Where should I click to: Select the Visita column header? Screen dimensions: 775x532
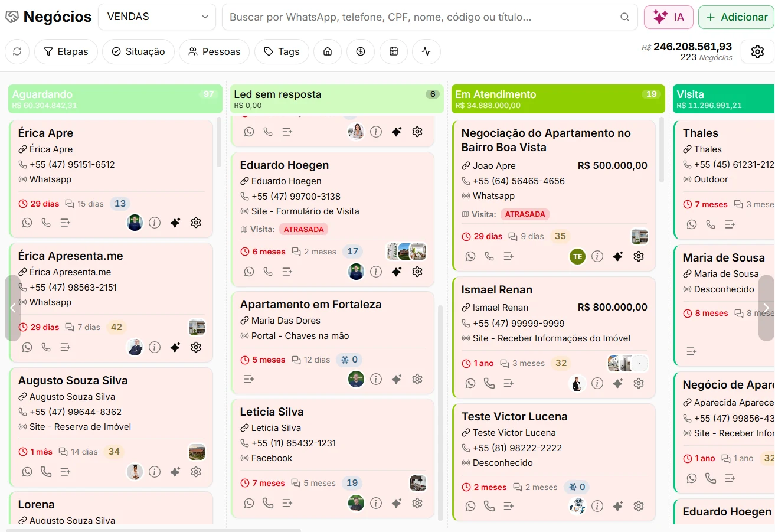pyautogui.click(x=724, y=99)
